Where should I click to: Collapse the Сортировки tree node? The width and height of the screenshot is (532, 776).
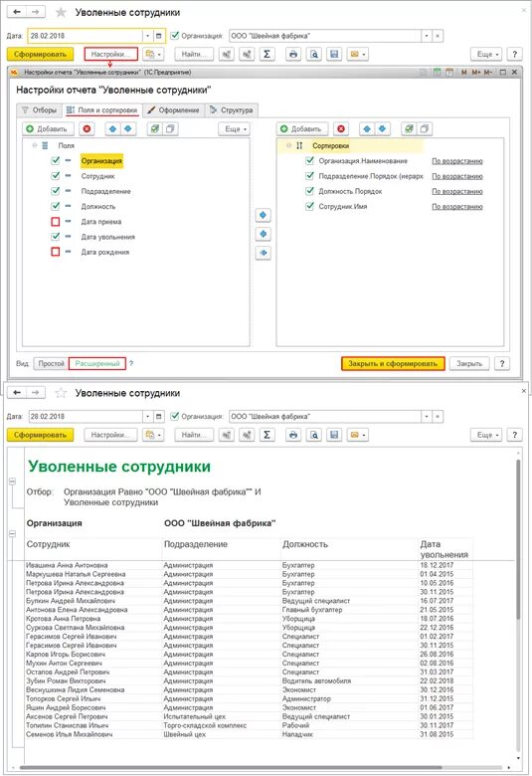[x=289, y=145]
